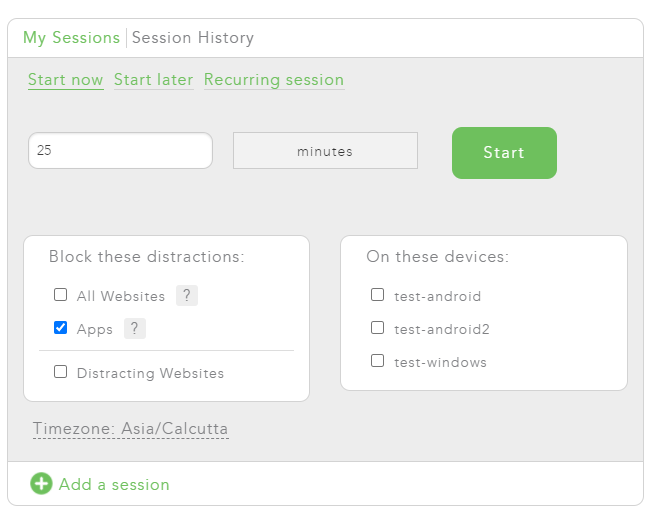
Task: Open the minutes unit dropdown
Action: [325, 151]
